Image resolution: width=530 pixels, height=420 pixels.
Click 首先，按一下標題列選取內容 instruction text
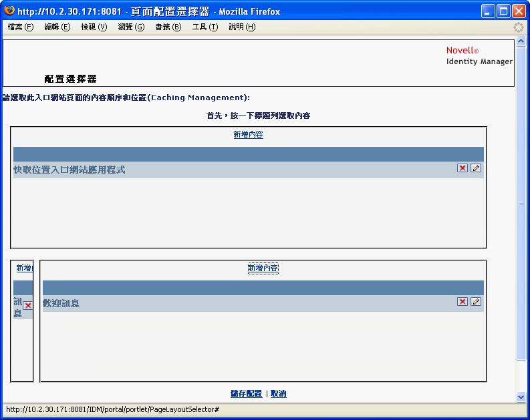point(258,116)
